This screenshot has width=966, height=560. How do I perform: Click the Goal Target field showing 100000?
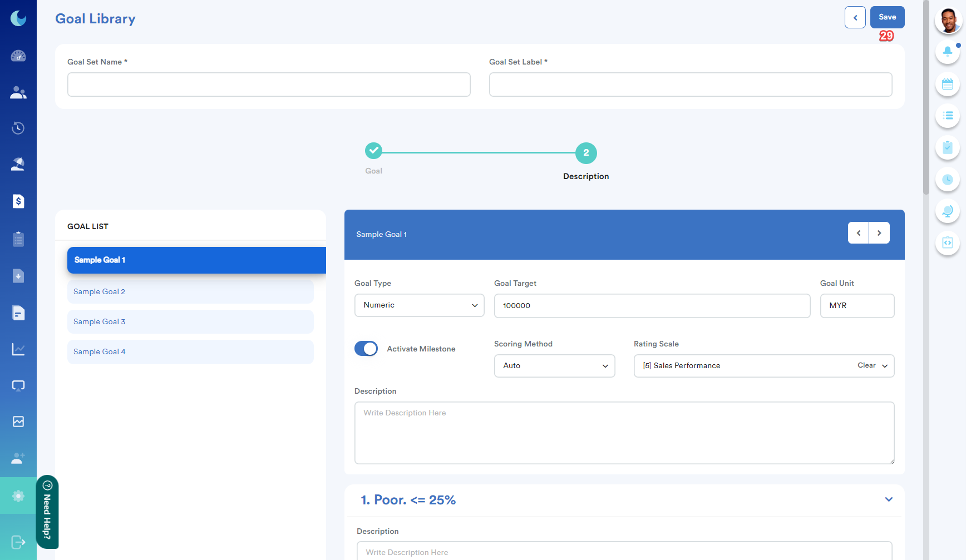652,306
